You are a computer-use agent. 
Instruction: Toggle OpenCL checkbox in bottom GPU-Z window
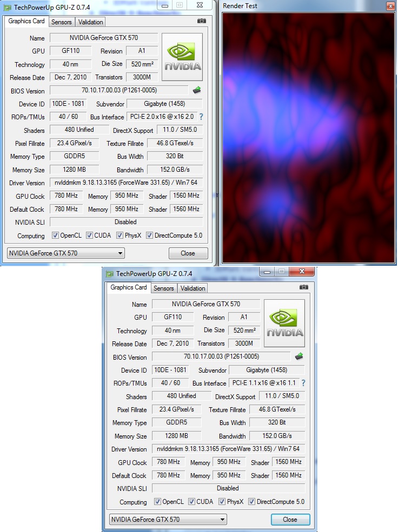pos(157,501)
